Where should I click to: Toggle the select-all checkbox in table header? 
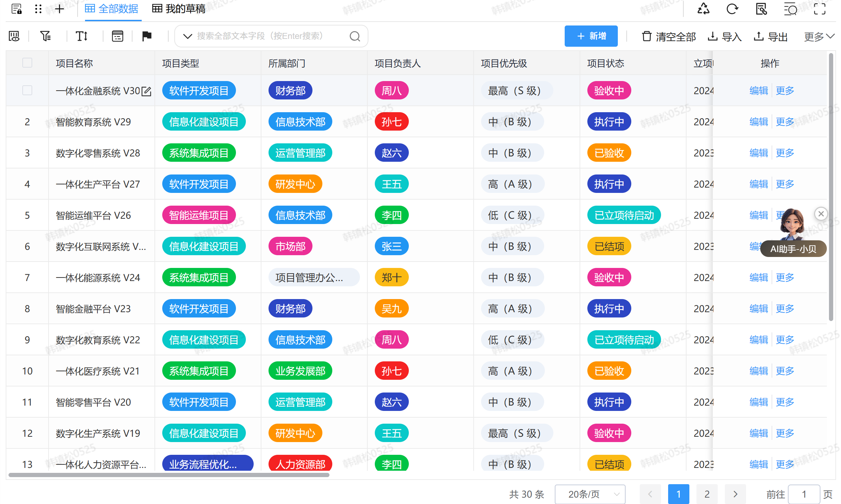click(x=27, y=63)
